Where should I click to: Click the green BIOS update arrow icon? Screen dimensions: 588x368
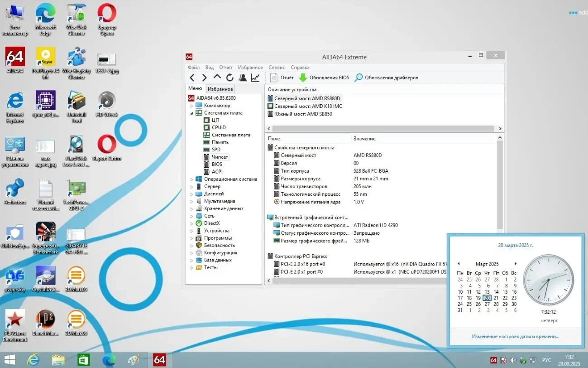303,77
